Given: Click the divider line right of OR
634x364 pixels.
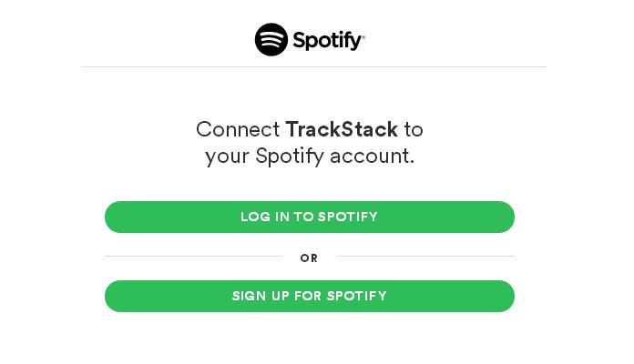Looking at the screenshot, I should tap(425, 256).
